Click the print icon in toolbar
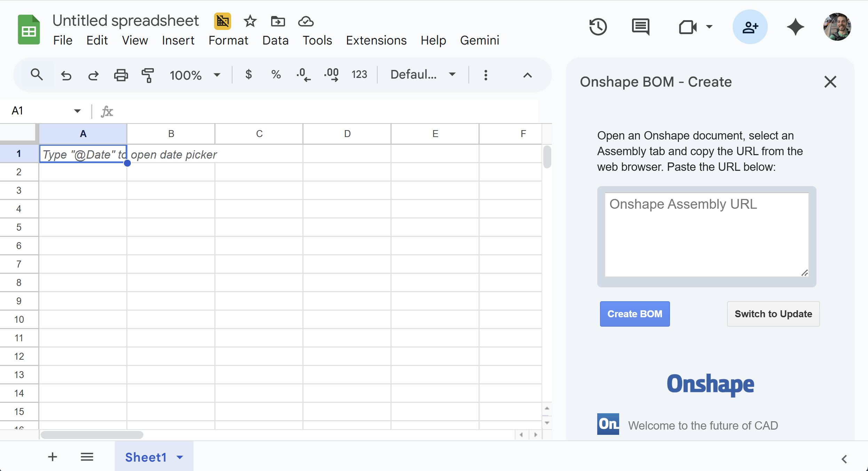Image resolution: width=868 pixels, height=471 pixels. click(121, 75)
